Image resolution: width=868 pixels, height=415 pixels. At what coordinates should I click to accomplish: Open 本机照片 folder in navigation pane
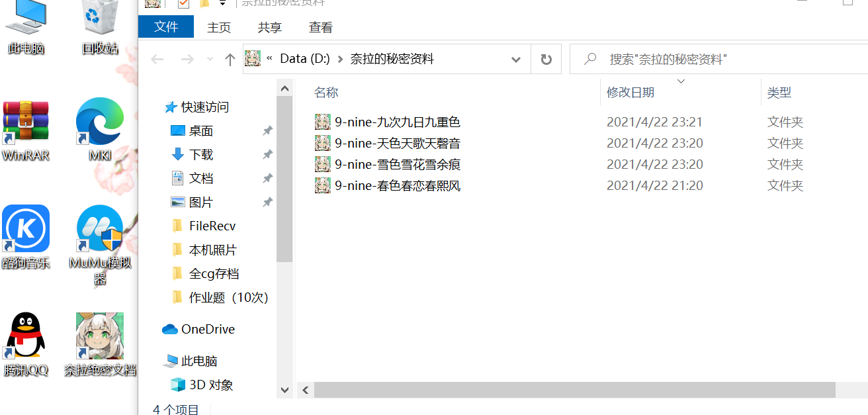pyautogui.click(x=212, y=250)
